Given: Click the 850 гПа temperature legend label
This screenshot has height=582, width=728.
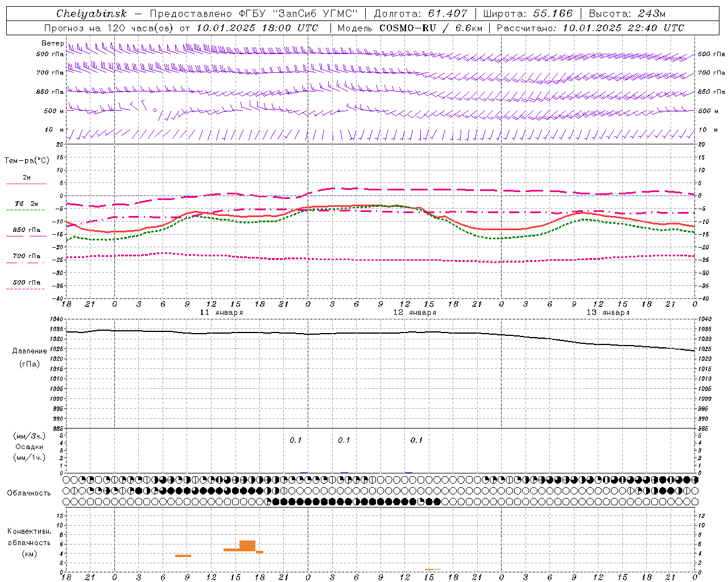Looking at the screenshot, I should [x=27, y=230].
